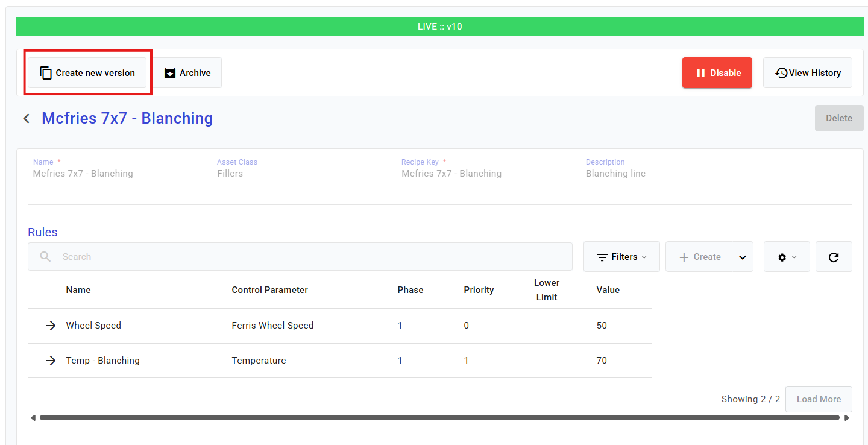Screen dimensions: 868x445
Task: Click the refresh rules icon button
Action: pyautogui.click(x=834, y=257)
